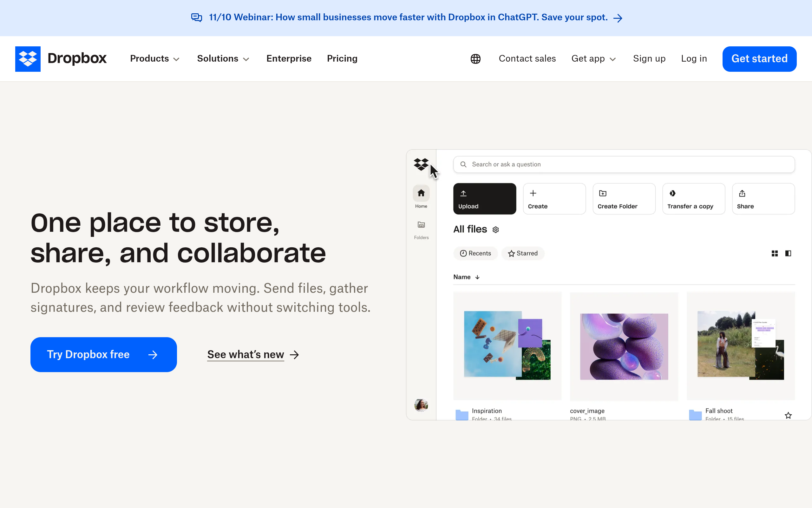Star the Fall shoot folder
The image size is (812, 508).
[788, 415]
